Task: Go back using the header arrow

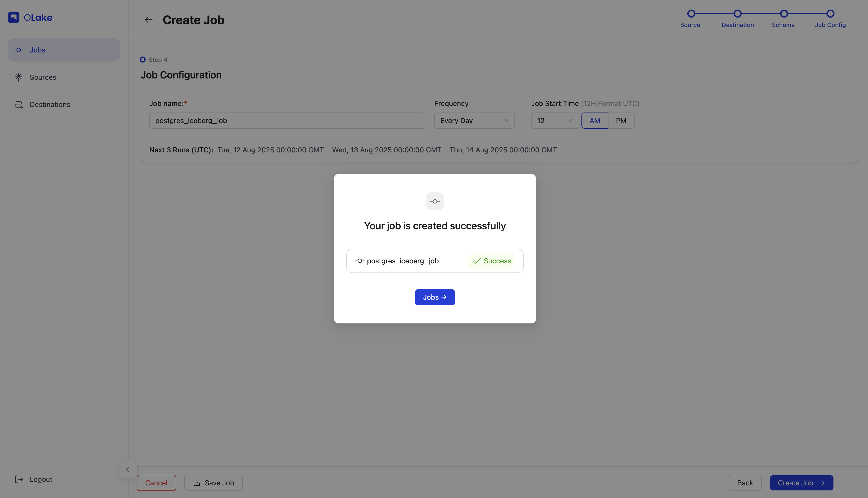Action: pyautogui.click(x=148, y=20)
